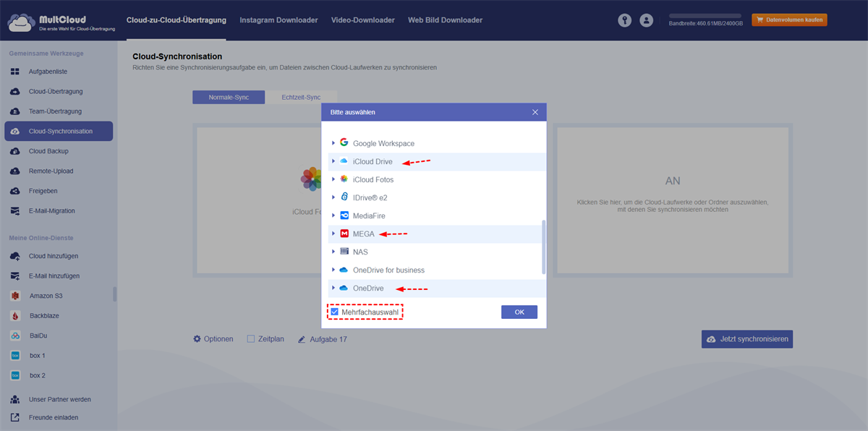Click the MediaFire icon in list

pos(344,215)
